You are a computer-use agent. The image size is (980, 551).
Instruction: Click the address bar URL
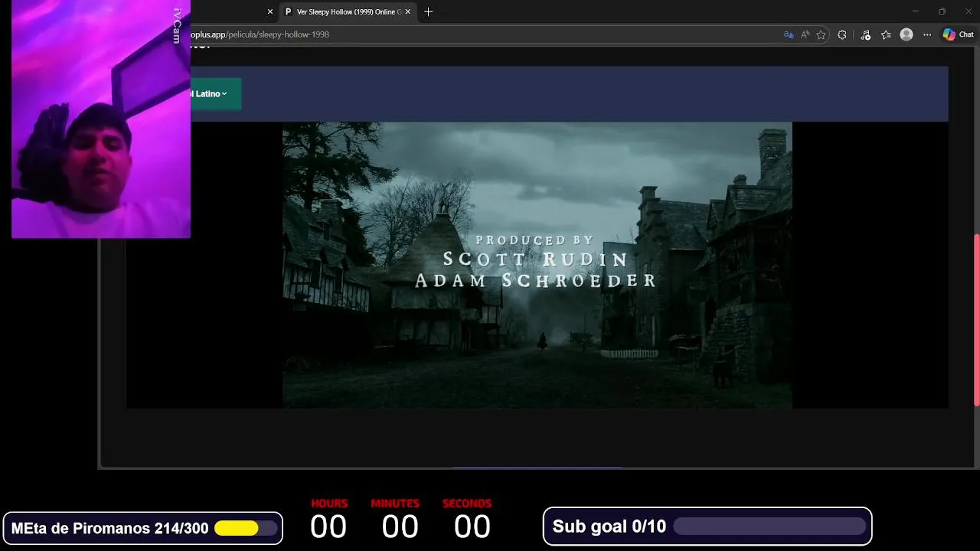click(260, 34)
